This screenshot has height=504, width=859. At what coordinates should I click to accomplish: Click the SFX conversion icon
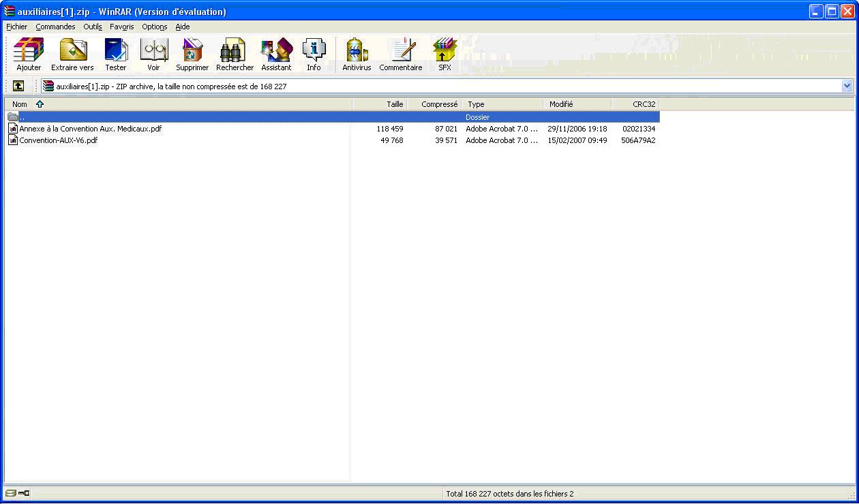pos(444,54)
